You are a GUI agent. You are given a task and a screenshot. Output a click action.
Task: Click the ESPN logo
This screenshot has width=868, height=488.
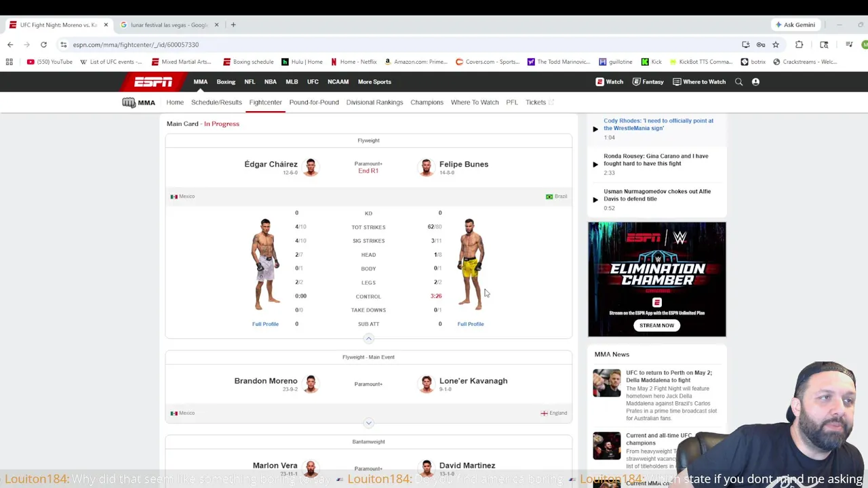click(153, 82)
